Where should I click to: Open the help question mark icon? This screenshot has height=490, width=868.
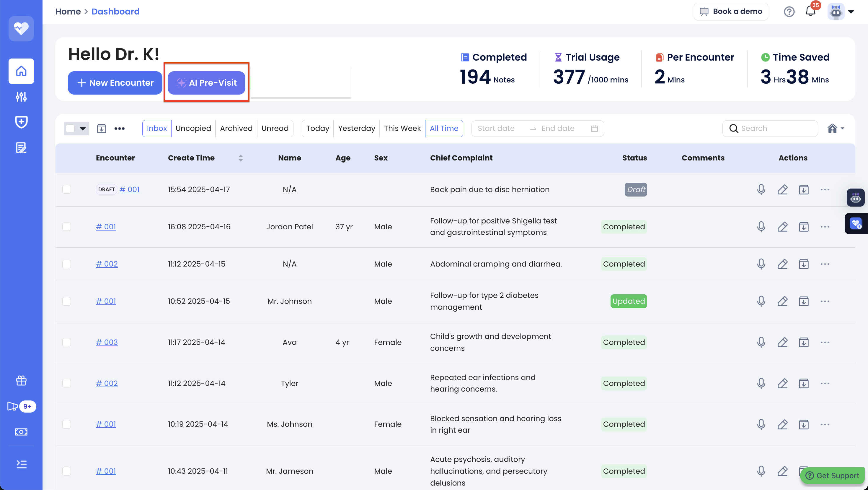coord(789,12)
